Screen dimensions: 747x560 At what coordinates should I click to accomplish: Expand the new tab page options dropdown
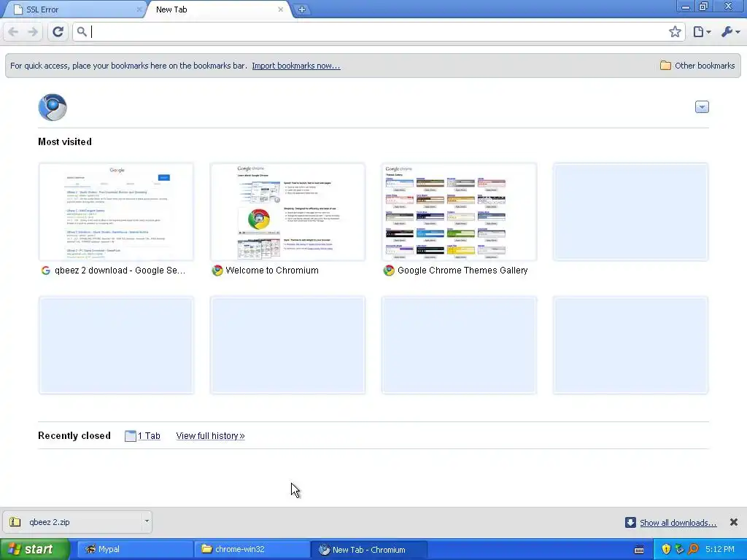[702, 107]
